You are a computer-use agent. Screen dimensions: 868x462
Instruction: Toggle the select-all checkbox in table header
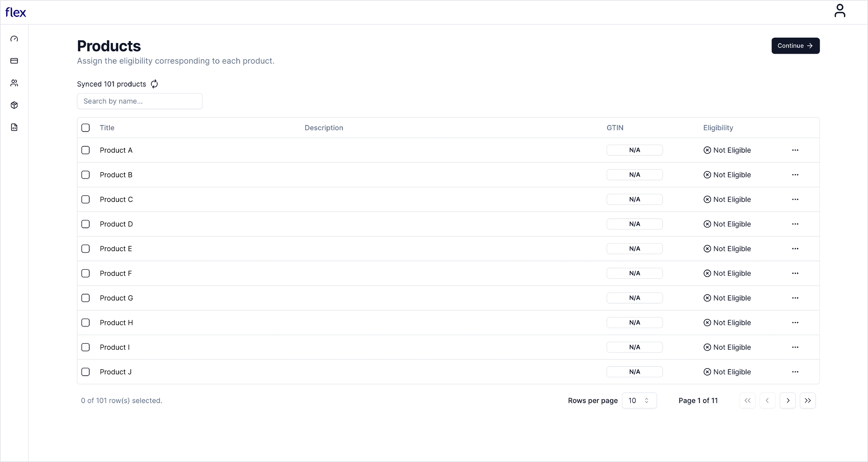coord(86,128)
